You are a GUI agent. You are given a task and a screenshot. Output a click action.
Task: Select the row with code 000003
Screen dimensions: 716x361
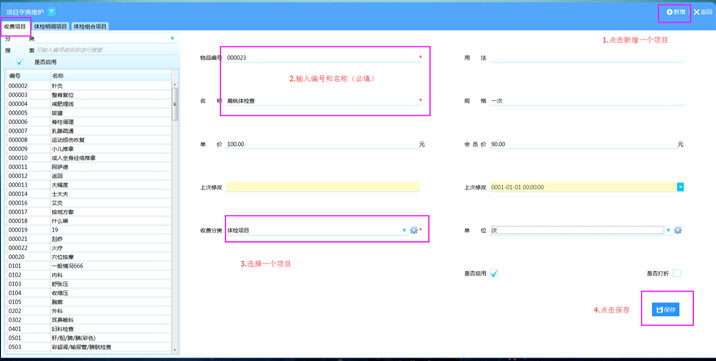89,95
